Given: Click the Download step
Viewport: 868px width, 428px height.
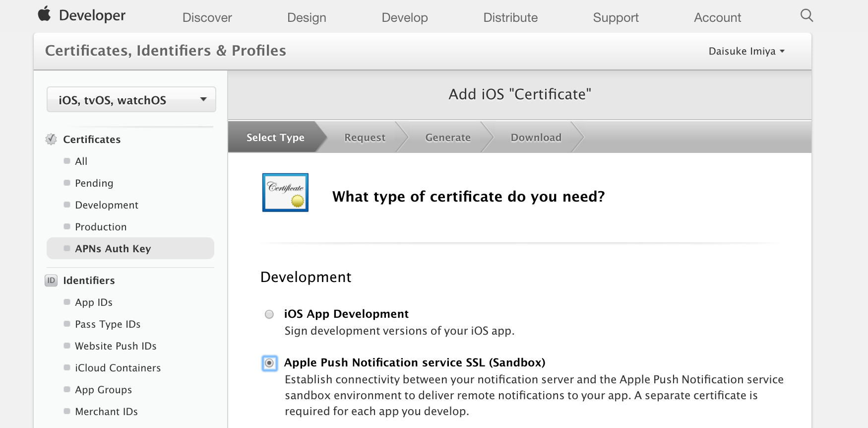Looking at the screenshot, I should [536, 138].
